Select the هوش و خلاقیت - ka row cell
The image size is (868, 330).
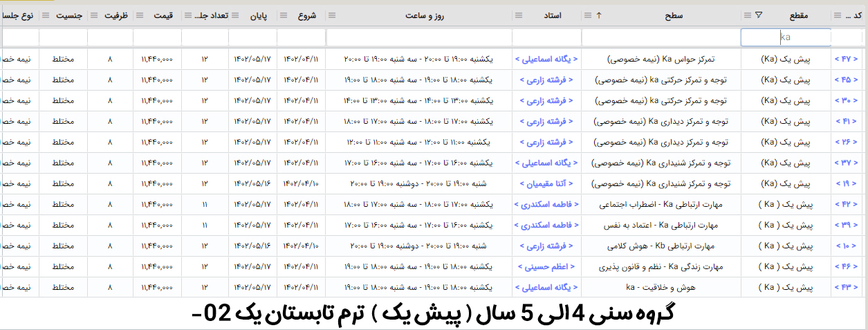661,288
